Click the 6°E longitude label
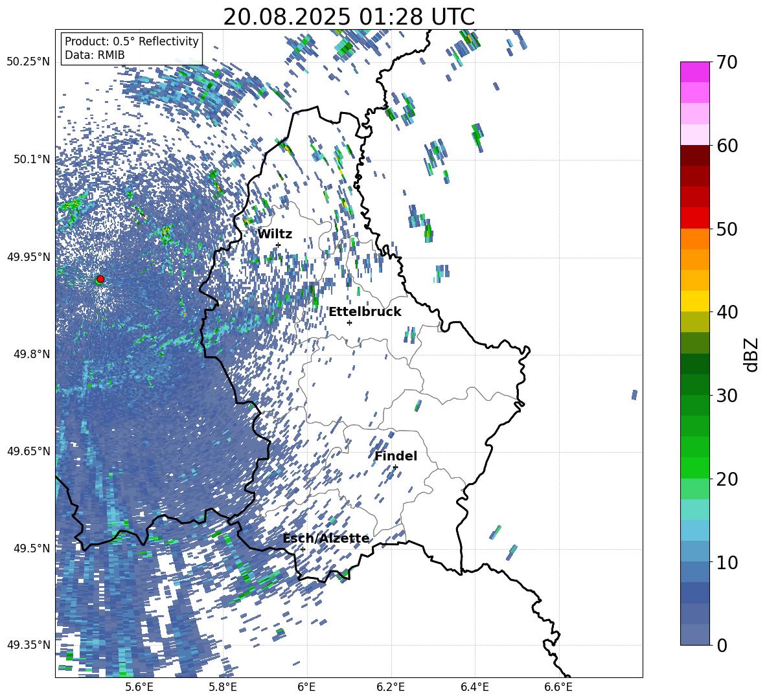Viewport: 767px width, 700px height. 306,688
